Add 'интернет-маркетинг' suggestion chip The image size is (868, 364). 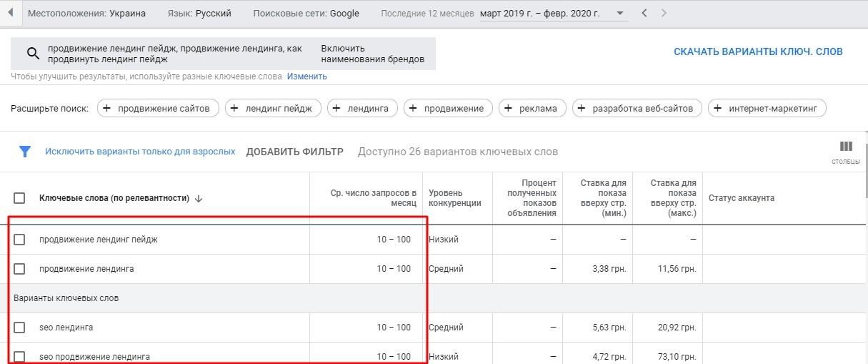[767, 109]
